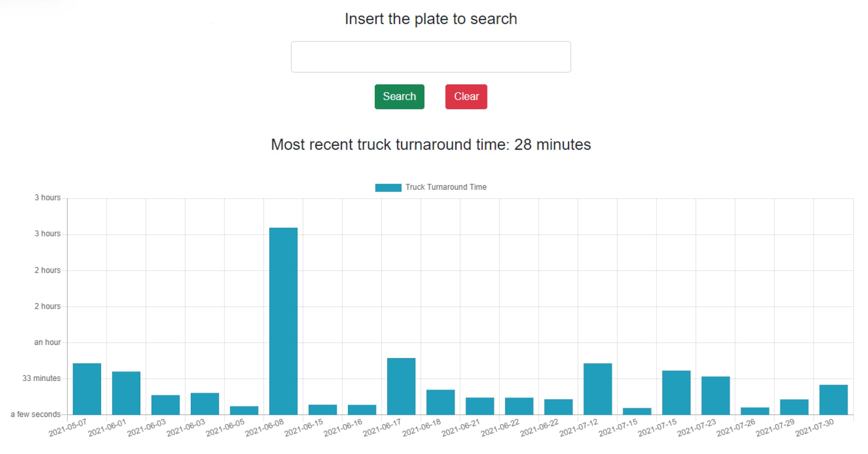Image resolution: width=868 pixels, height=454 pixels.
Task: Click the 2021-07-12 bar
Action: (x=597, y=389)
